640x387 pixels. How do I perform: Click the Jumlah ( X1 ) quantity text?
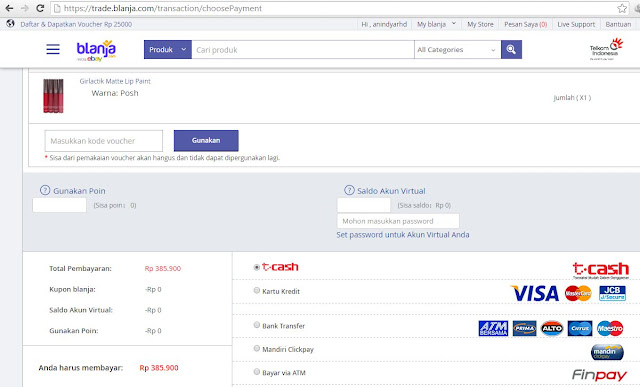pos(572,98)
